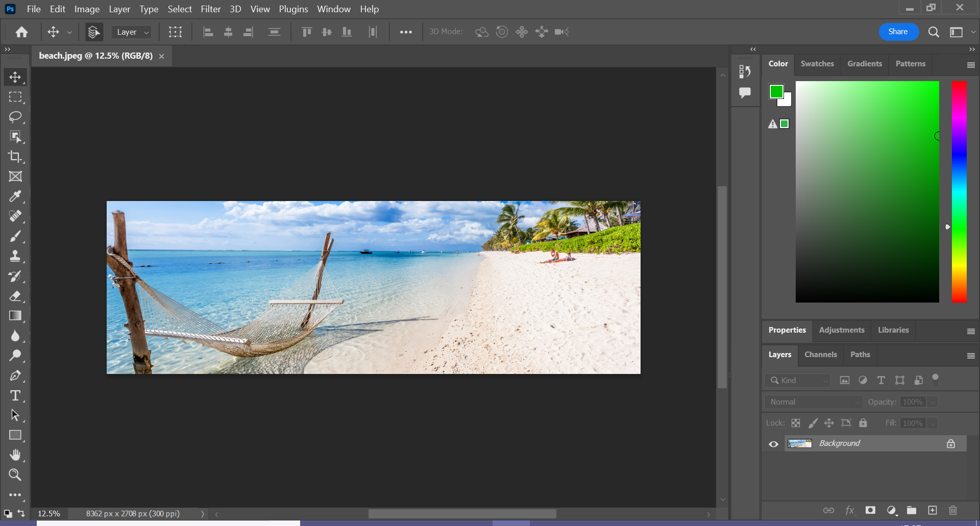Create new fill or adjustment layer
This screenshot has height=526, width=980.
click(x=891, y=510)
